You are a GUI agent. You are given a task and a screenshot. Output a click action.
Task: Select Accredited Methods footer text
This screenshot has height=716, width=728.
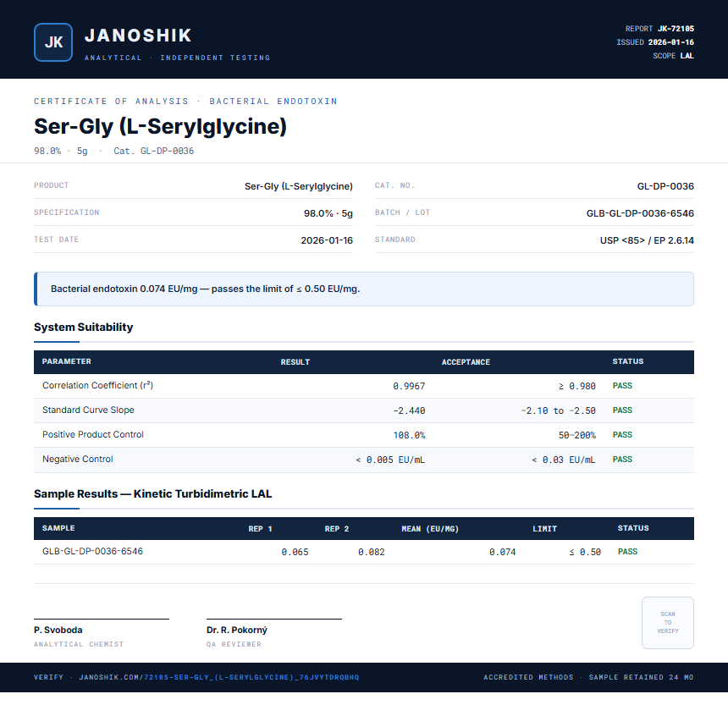pos(528,677)
